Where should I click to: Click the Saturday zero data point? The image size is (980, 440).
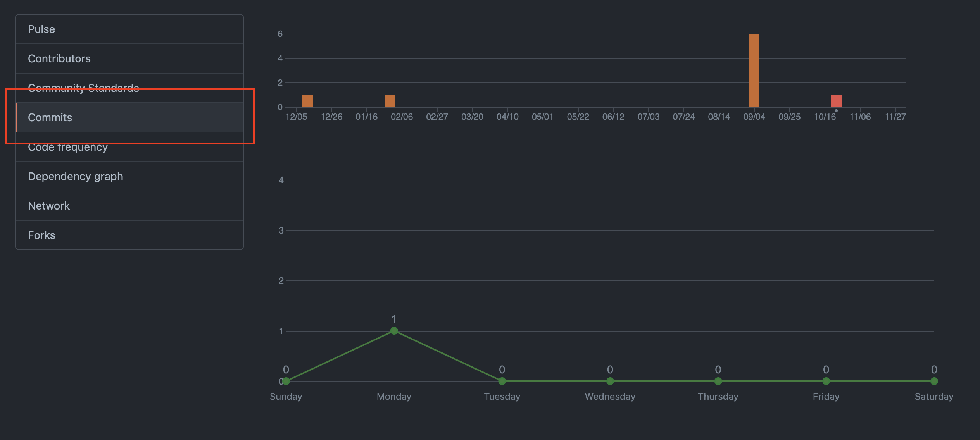click(934, 381)
